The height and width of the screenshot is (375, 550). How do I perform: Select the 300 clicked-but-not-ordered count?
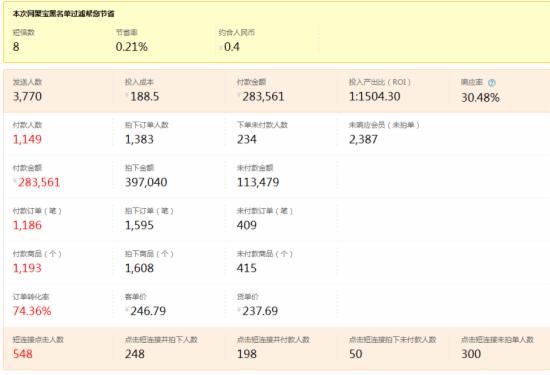coord(471,354)
